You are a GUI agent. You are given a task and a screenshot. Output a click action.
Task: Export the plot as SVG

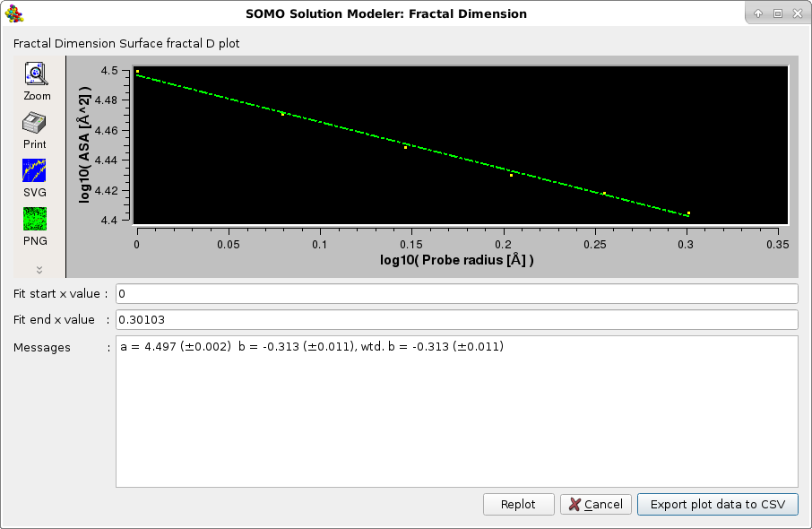pos(35,177)
